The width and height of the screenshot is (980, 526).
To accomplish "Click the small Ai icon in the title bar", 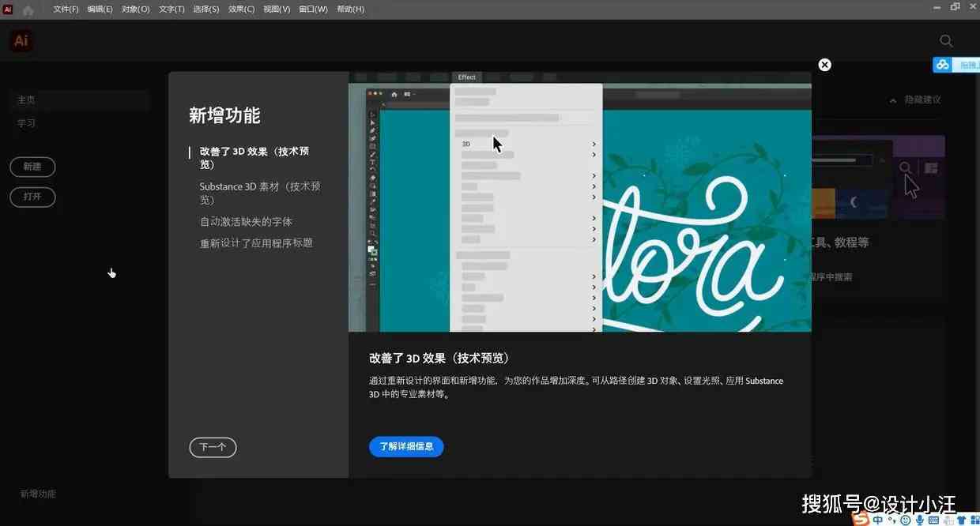I will pos(8,9).
